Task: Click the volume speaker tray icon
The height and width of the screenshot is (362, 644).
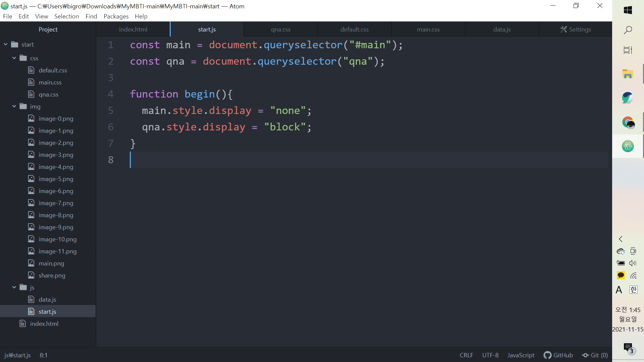Action: pos(633,263)
